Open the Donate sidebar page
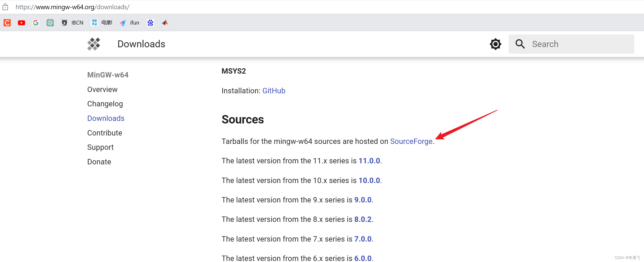The width and height of the screenshot is (644, 262). click(x=99, y=162)
